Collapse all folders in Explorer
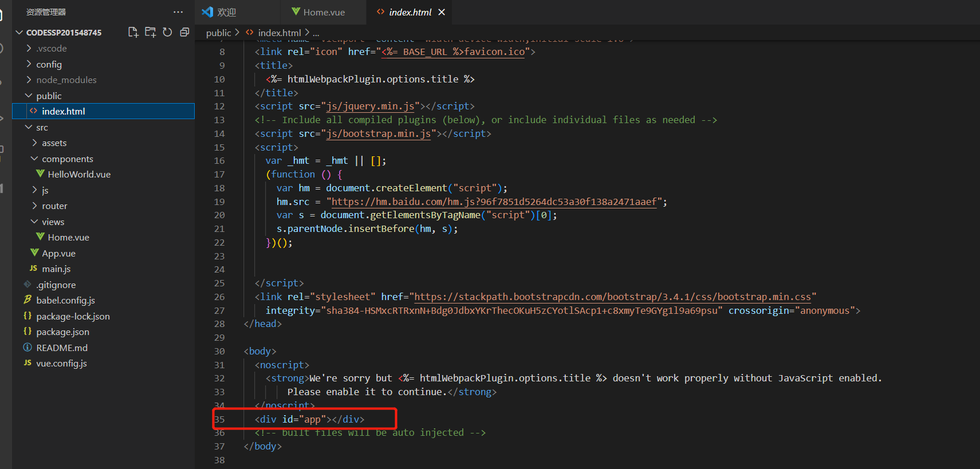 pos(184,32)
